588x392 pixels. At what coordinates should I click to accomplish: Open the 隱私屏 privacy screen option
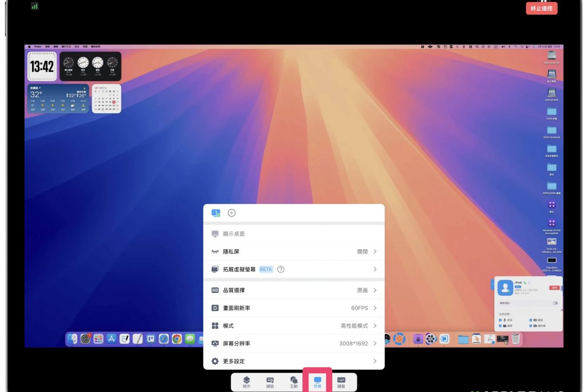[x=294, y=252]
